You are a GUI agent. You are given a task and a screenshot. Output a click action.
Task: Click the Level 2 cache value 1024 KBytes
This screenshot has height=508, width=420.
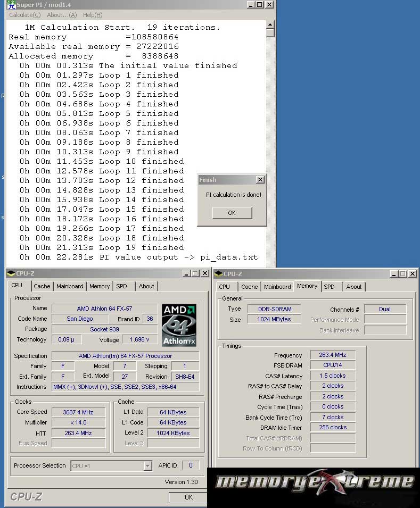173,433
